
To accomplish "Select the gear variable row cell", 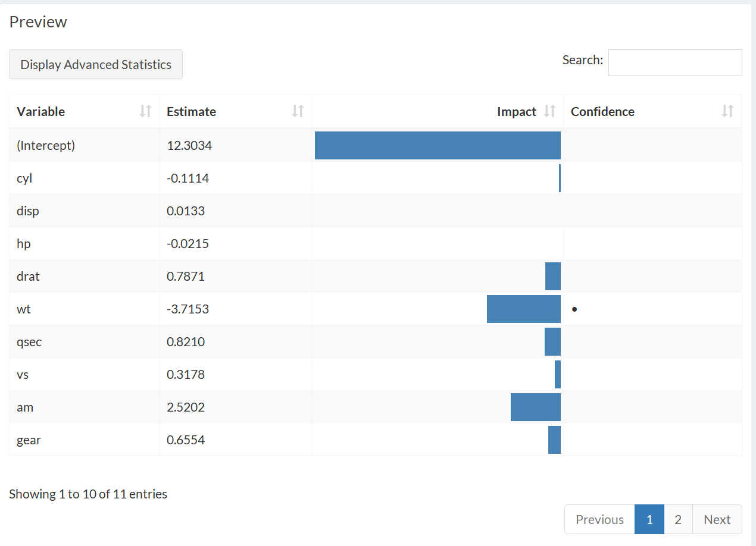I will pos(29,440).
